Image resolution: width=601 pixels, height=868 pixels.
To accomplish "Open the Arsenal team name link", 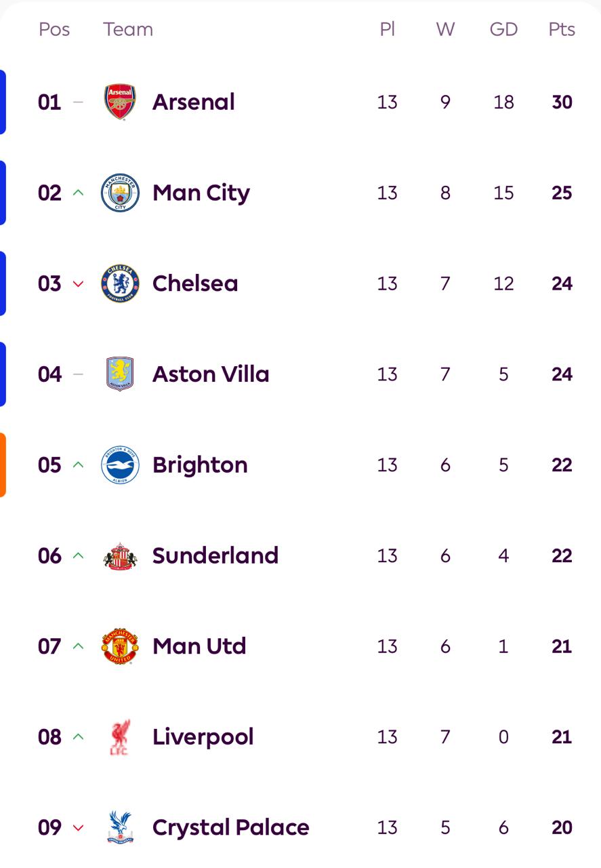I will (193, 102).
